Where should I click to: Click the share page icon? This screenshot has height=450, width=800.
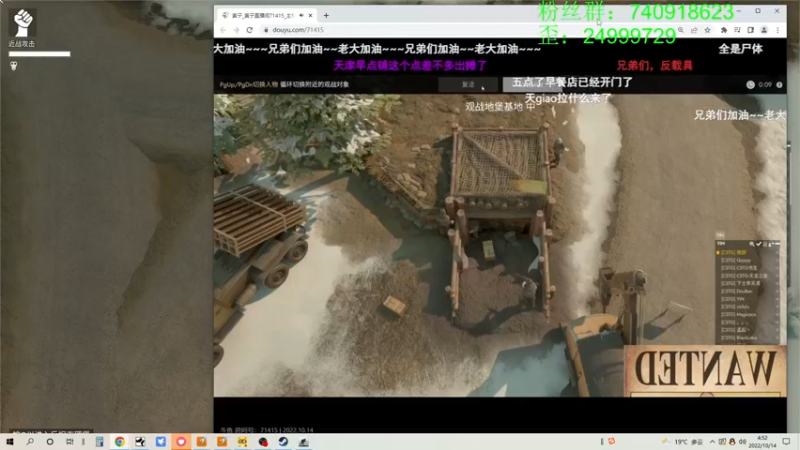click(694, 30)
